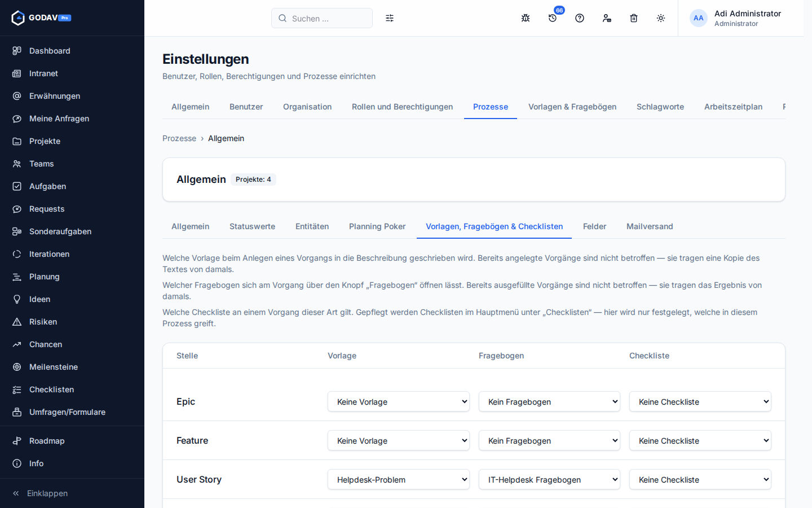Viewport: 812px width, 508px height.
Task: Open Sonderaufgaben in the sidebar
Action: (72, 231)
